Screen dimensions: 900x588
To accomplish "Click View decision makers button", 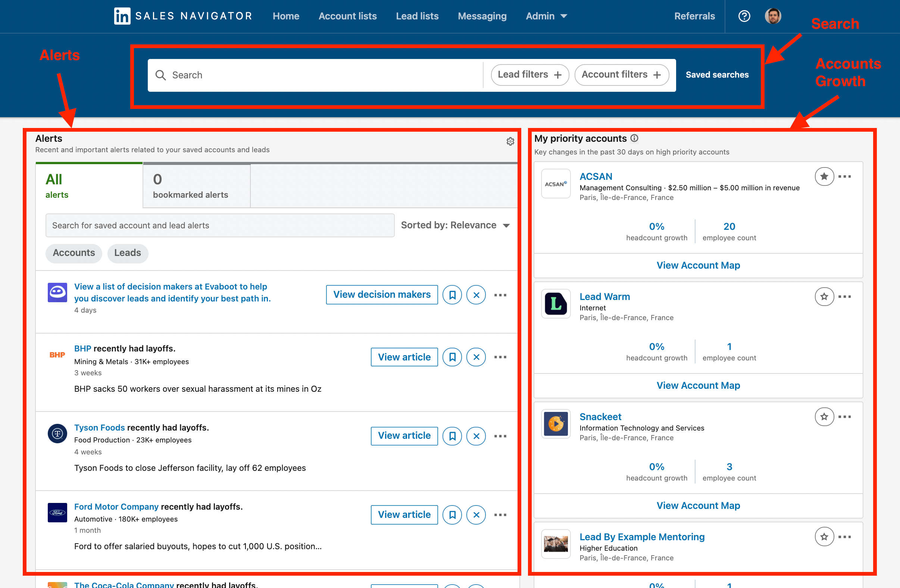I will (382, 295).
